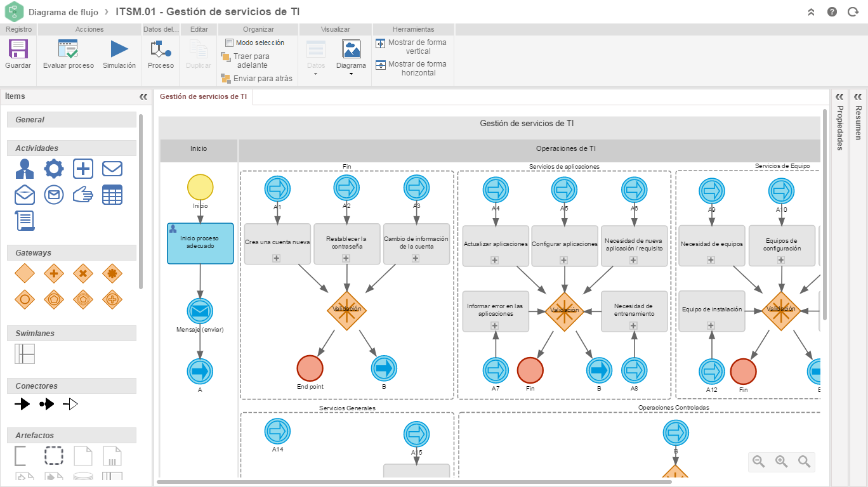Select the Inicio proceso adecuado task
This screenshot has height=487, width=868.
pos(201,243)
